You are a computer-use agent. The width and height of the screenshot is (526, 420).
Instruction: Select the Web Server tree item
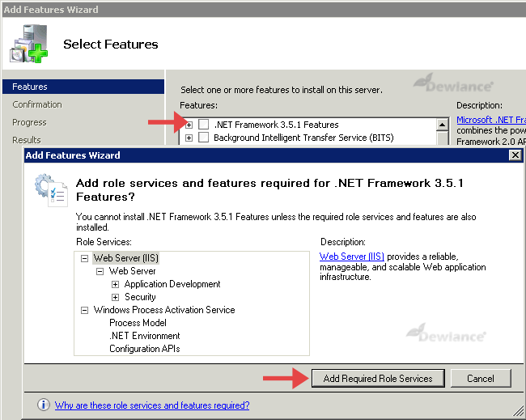[x=132, y=271]
